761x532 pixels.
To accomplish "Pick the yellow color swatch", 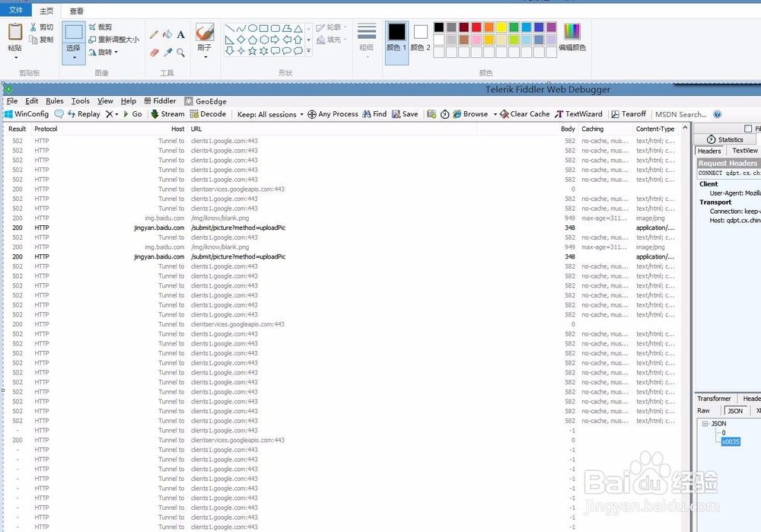I will (x=501, y=27).
